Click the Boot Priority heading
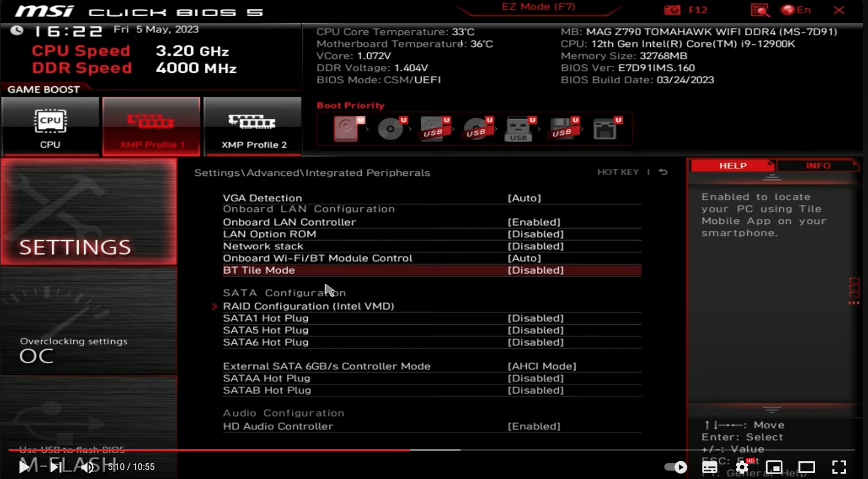The height and width of the screenshot is (479, 868). click(350, 105)
